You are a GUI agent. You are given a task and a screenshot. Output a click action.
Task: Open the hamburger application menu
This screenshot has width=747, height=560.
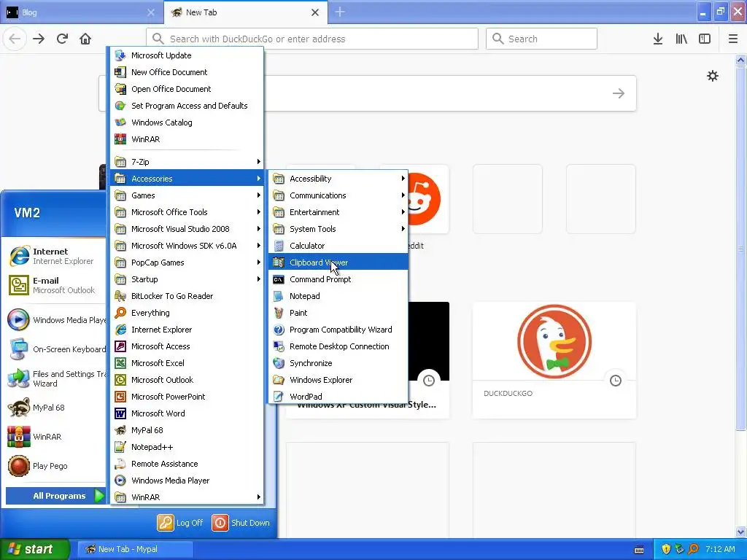(x=733, y=39)
